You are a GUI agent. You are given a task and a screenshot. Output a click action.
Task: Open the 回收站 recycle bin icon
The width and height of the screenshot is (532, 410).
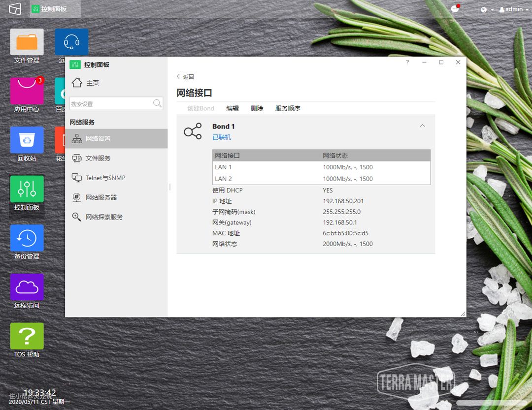click(x=27, y=140)
